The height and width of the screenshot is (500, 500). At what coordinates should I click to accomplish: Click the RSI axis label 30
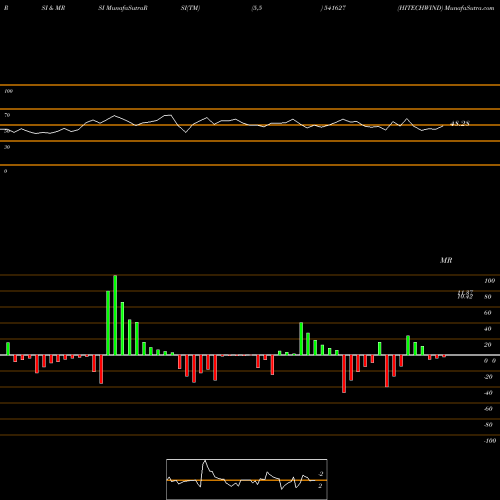click(x=7, y=147)
